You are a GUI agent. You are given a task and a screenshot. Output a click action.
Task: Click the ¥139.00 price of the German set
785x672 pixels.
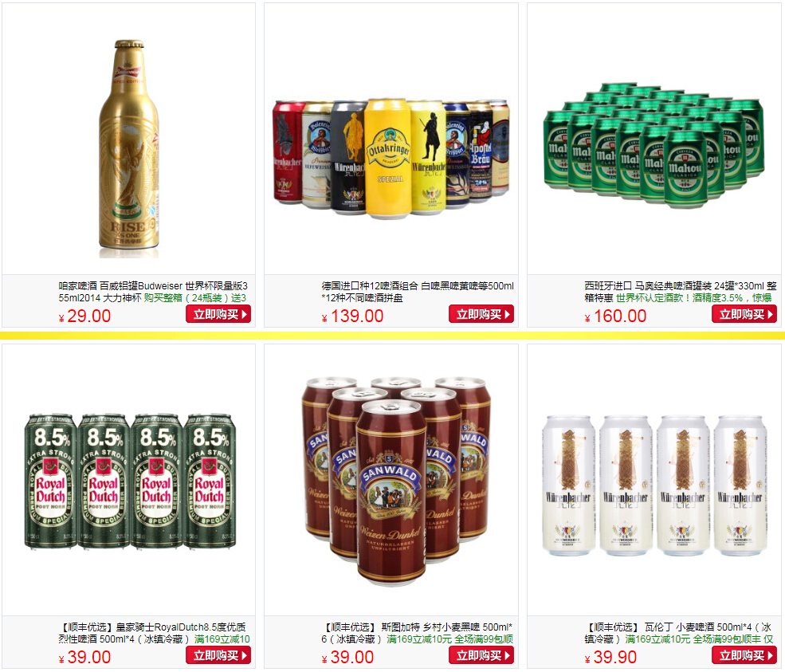pos(352,316)
